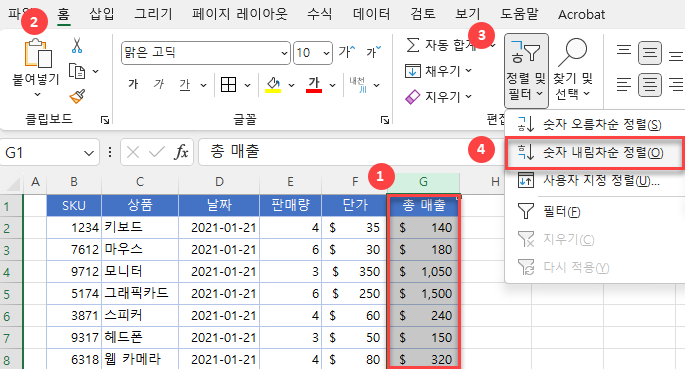Viewport: 685px width, 369px height.
Task: Open the 페이지 레이아웃 tab
Action: 240,14
